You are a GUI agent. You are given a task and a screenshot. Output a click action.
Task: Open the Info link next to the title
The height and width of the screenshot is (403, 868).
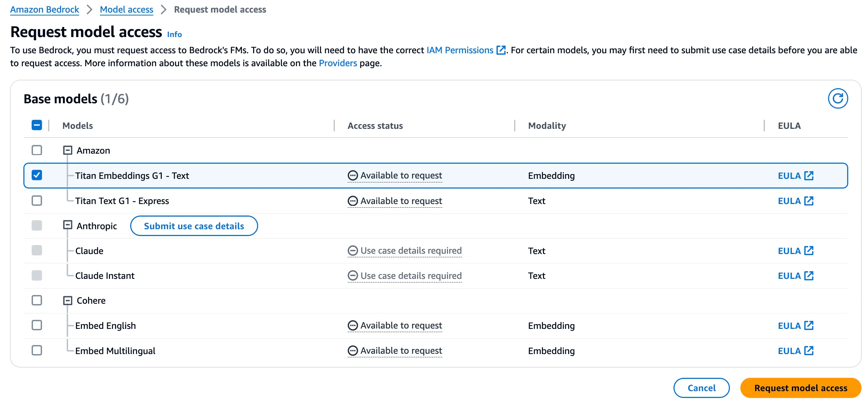coord(174,35)
